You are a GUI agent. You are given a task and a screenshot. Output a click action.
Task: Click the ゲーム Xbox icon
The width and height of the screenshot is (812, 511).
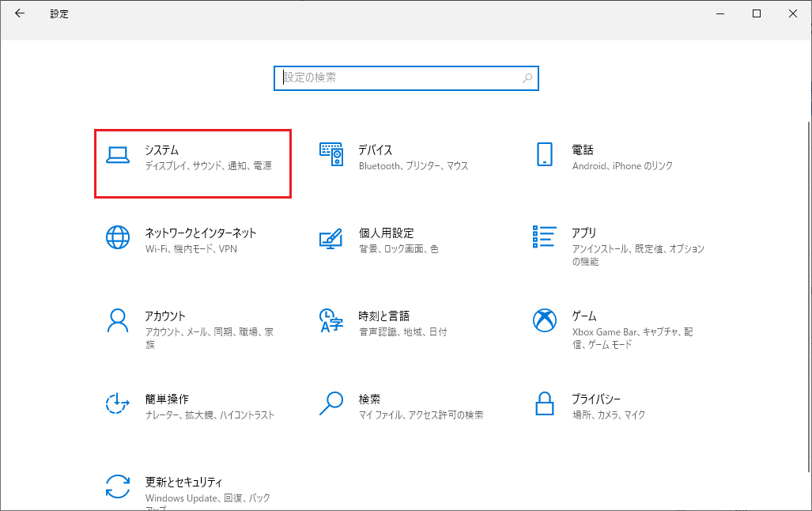click(x=544, y=320)
